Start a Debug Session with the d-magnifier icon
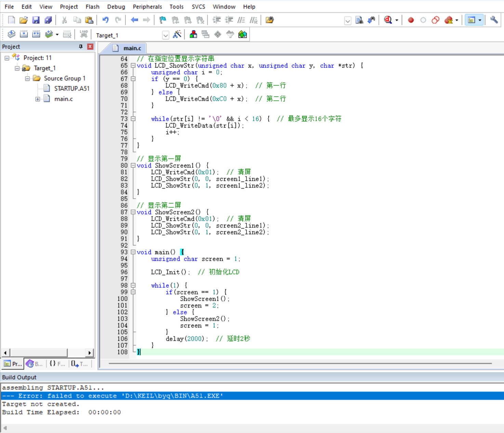 pyautogui.click(x=387, y=20)
